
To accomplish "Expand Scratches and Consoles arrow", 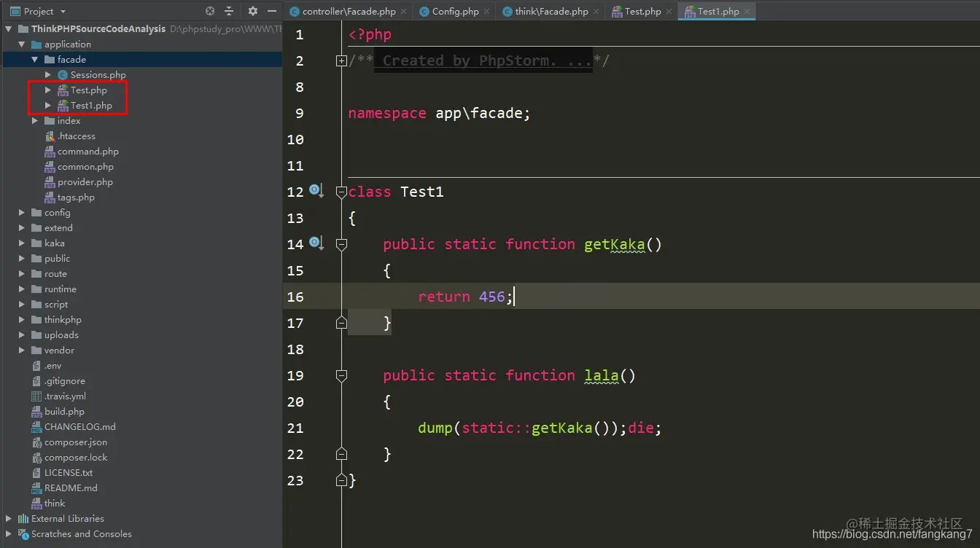I will point(9,534).
